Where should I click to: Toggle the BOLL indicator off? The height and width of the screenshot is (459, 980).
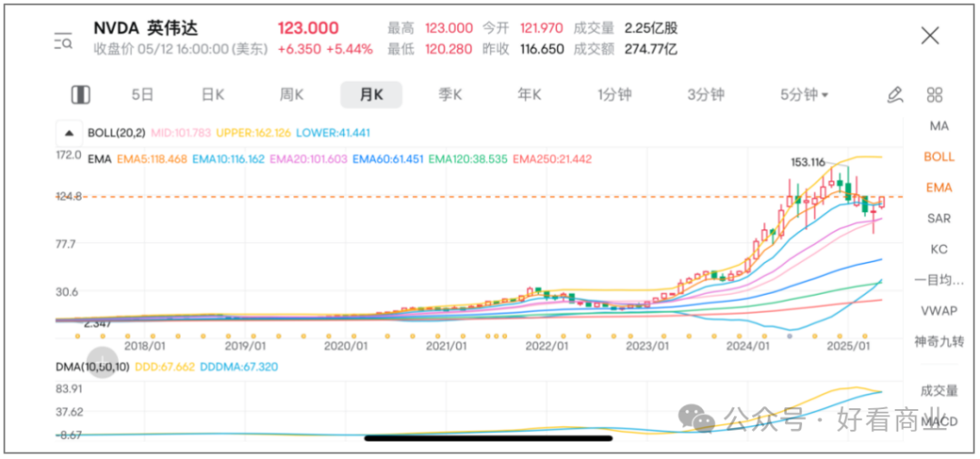click(938, 156)
